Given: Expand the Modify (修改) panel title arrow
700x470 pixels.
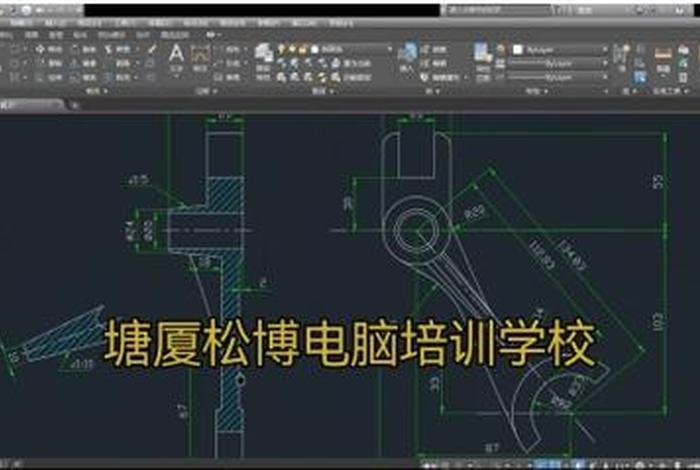Looking at the screenshot, I should point(106,91).
